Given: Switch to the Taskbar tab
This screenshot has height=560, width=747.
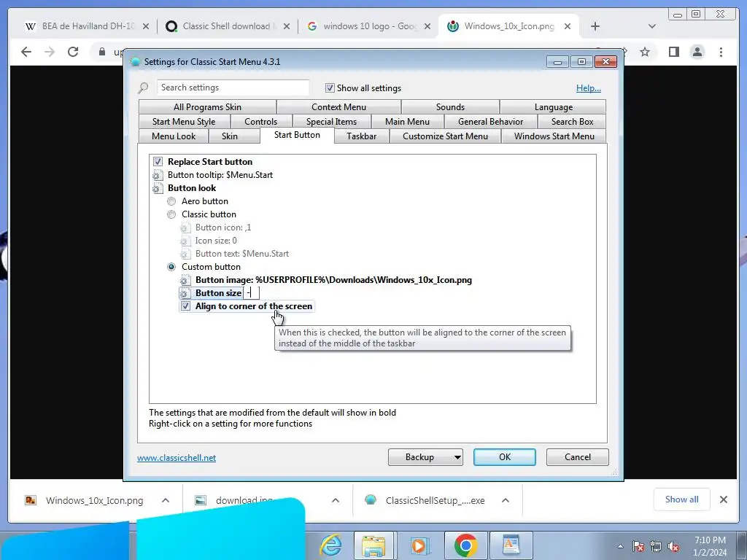Looking at the screenshot, I should coord(362,136).
